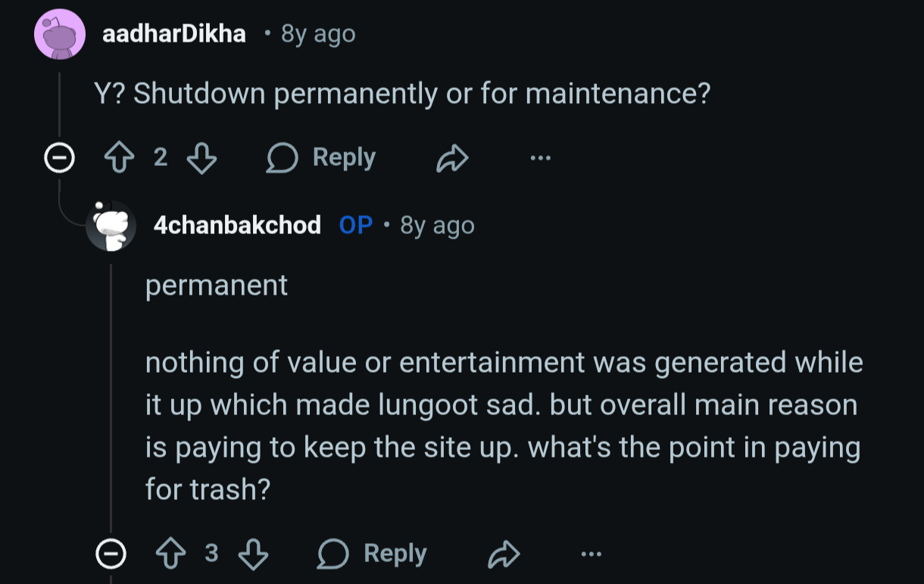Viewport: 924px width, 584px height.
Task: Downvote aadharDikha's comment
Action: pos(202,158)
